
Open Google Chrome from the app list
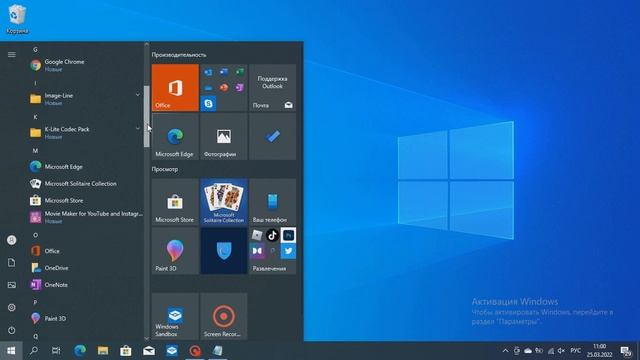[x=86, y=65]
